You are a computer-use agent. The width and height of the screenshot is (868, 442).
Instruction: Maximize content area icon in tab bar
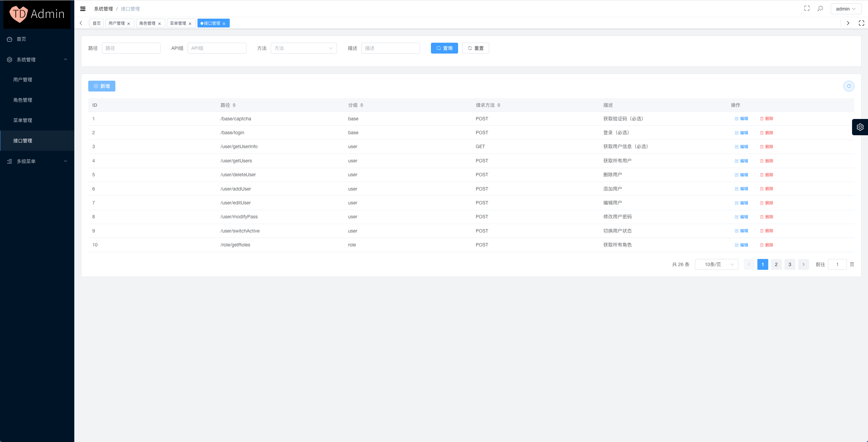pyautogui.click(x=861, y=23)
